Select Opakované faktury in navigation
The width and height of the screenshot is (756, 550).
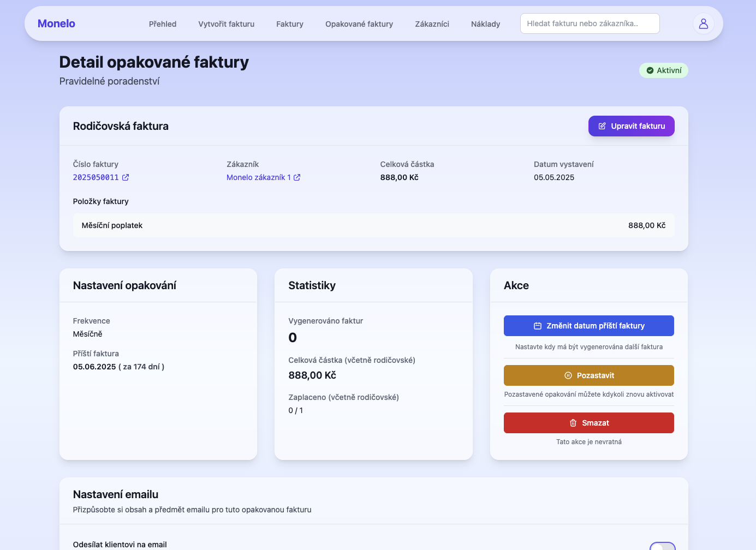[x=359, y=23]
